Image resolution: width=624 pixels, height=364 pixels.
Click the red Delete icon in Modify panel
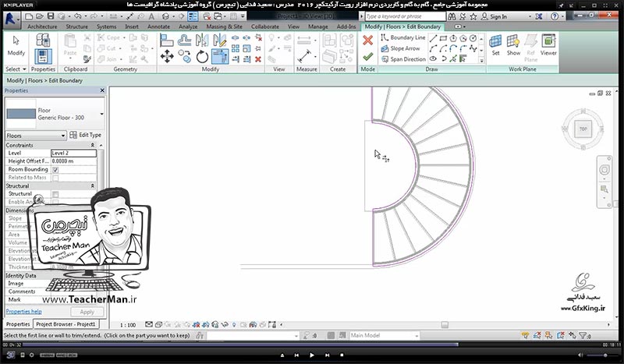pyautogui.click(x=258, y=59)
